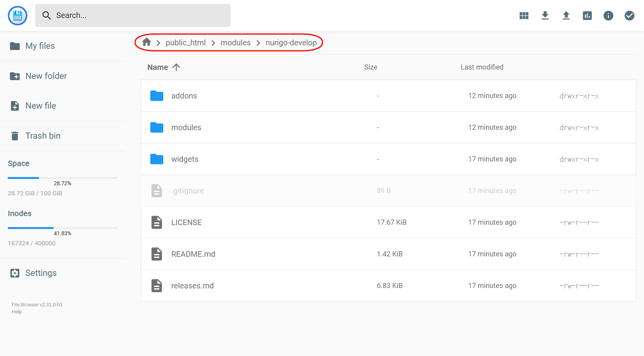Select the releases.md file icon
Image resolution: width=644 pixels, height=356 pixels.
click(x=157, y=286)
